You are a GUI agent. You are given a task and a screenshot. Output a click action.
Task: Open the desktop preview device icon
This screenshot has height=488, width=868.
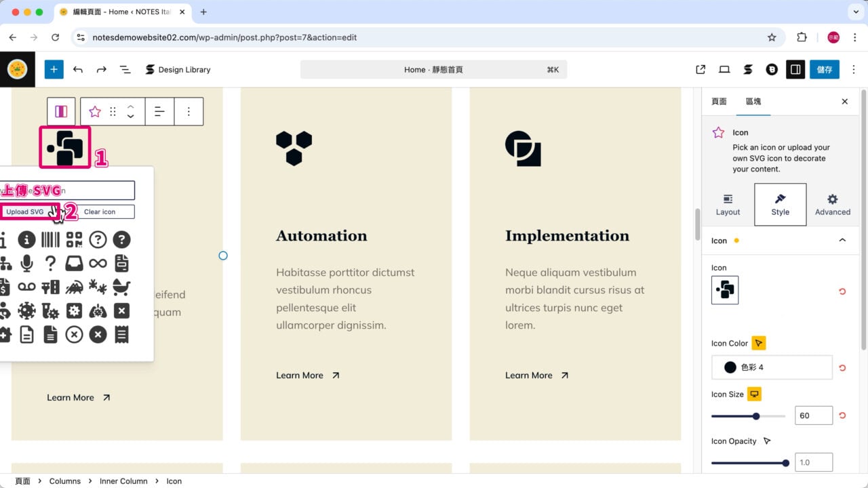click(724, 69)
